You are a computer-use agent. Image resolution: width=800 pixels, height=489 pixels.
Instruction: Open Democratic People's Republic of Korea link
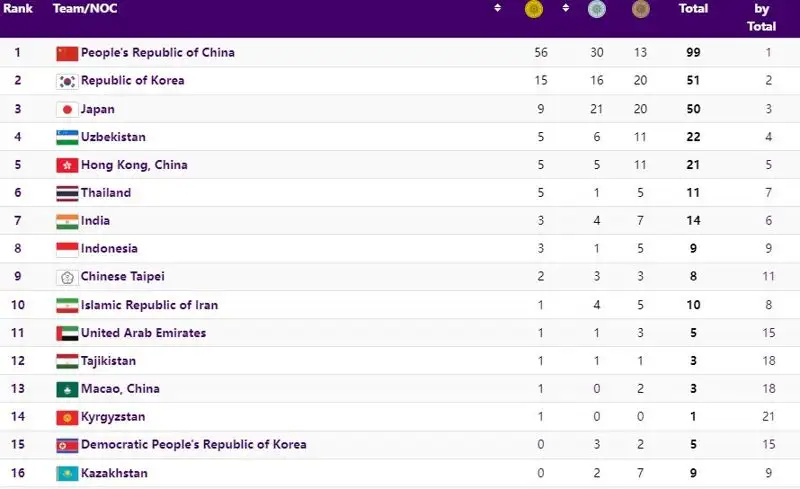coord(193,444)
